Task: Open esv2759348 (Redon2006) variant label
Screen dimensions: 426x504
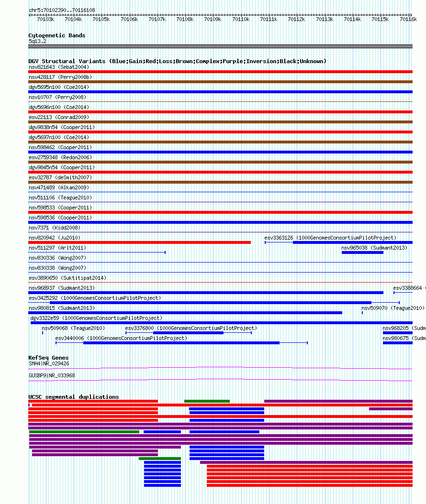Action: coord(60,157)
